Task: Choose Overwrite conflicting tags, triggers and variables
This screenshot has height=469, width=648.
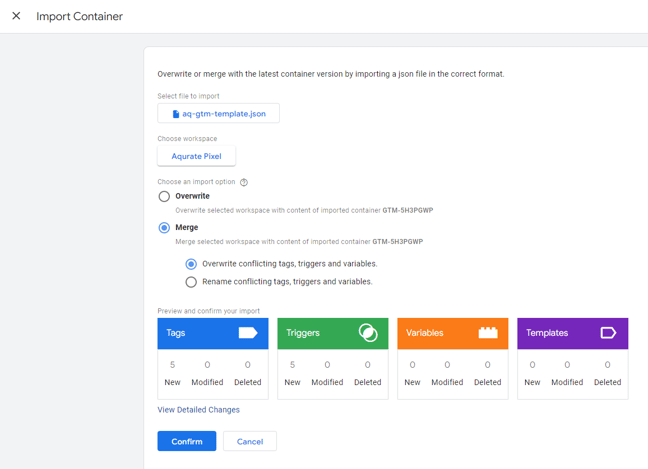Action: pos(191,264)
